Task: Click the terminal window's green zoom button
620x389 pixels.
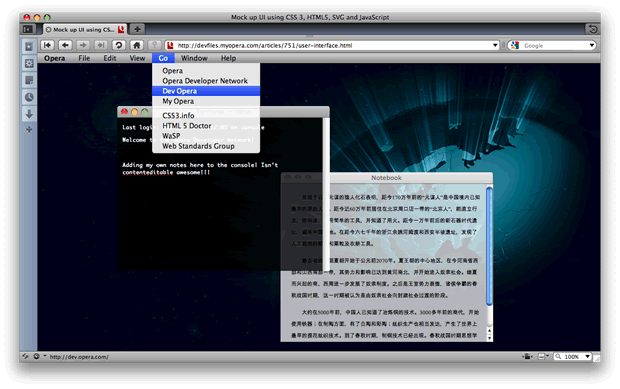Action: (145, 112)
